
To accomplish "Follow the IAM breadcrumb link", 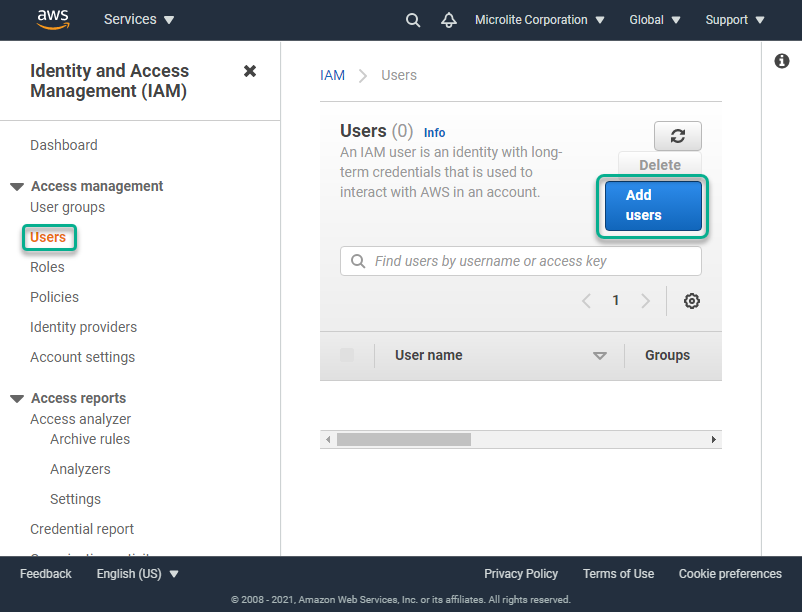I will click(x=332, y=75).
